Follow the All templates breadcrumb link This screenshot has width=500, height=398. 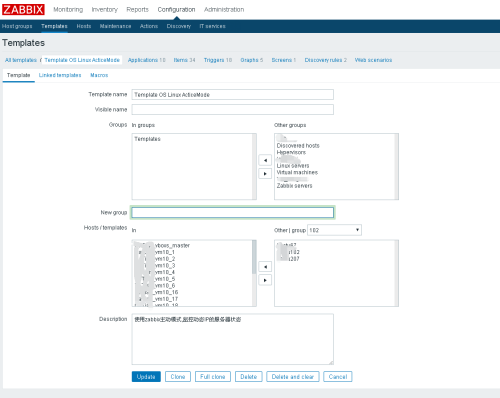click(x=21, y=60)
